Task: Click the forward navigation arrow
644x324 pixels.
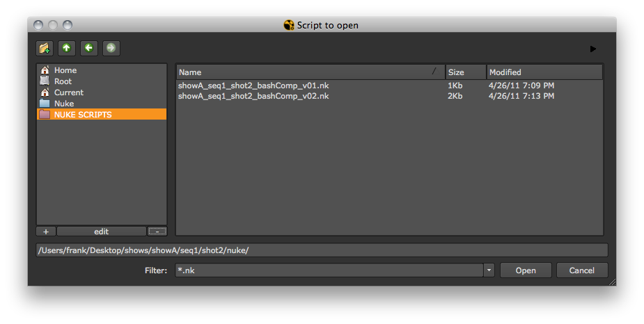Action: pos(111,48)
